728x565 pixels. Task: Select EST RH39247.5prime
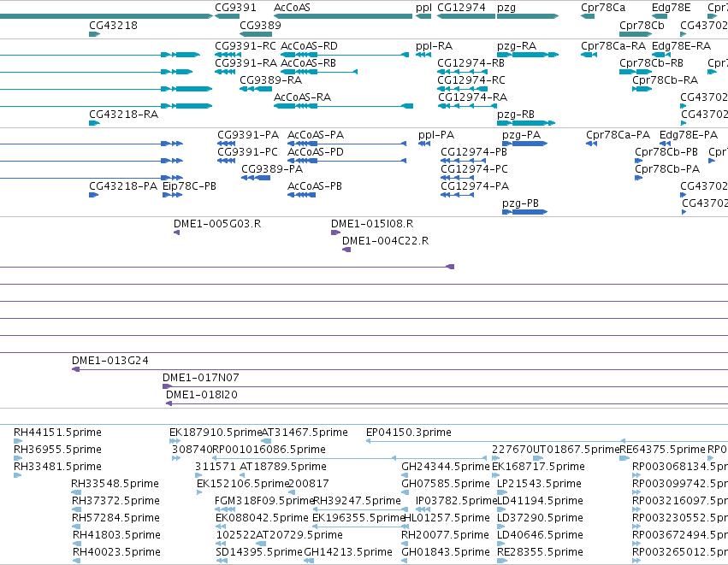click(357, 501)
